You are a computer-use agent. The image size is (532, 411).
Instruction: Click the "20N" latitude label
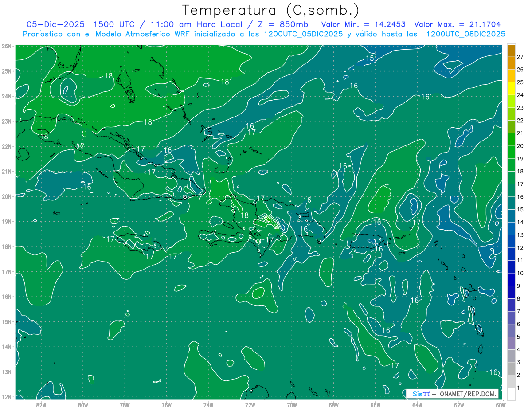tap(7, 196)
